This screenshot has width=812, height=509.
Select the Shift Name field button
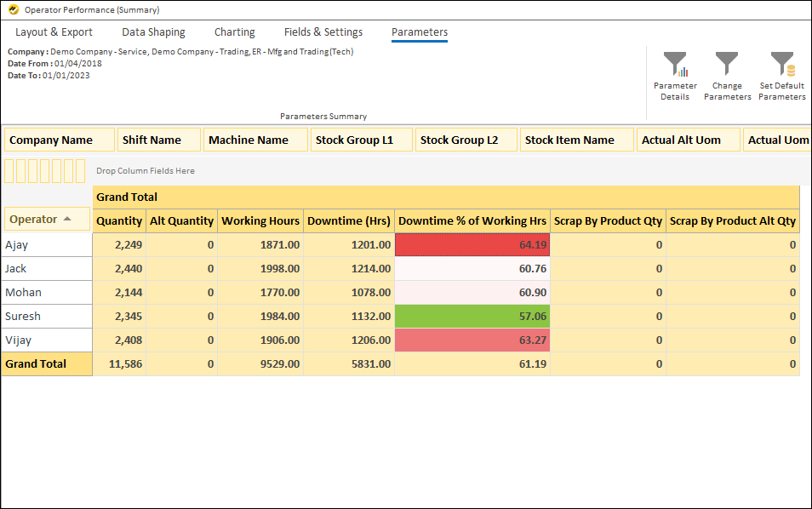coord(159,140)
